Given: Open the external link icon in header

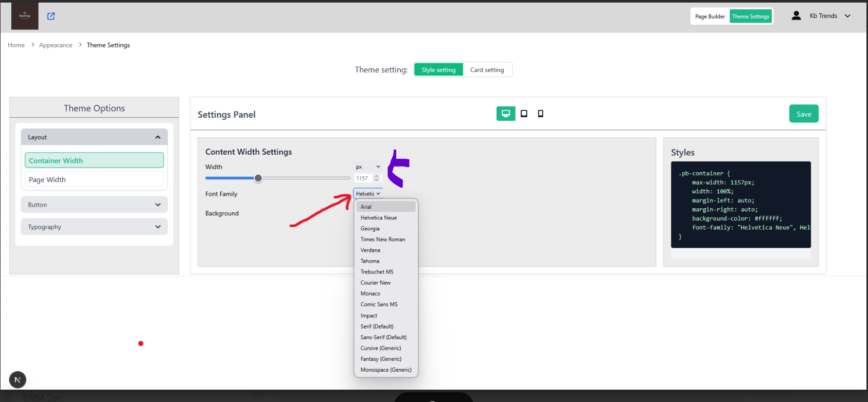Looking at the screenshot, I should coord(51,16).
